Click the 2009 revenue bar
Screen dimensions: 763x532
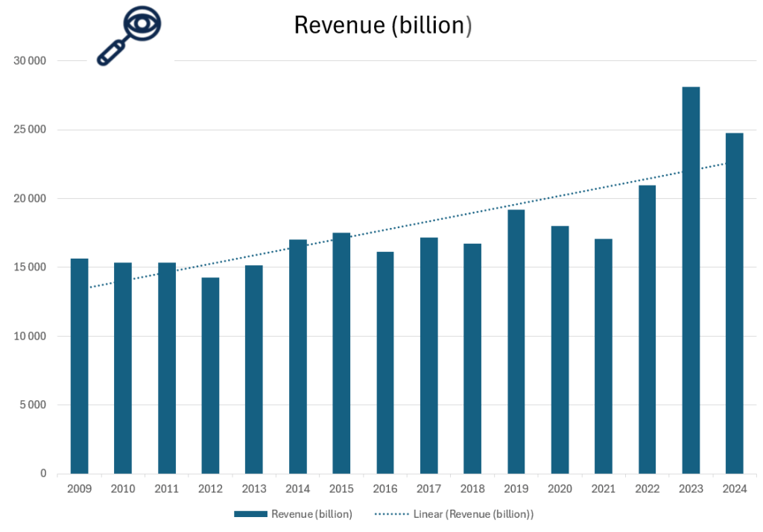coord(79,365)
